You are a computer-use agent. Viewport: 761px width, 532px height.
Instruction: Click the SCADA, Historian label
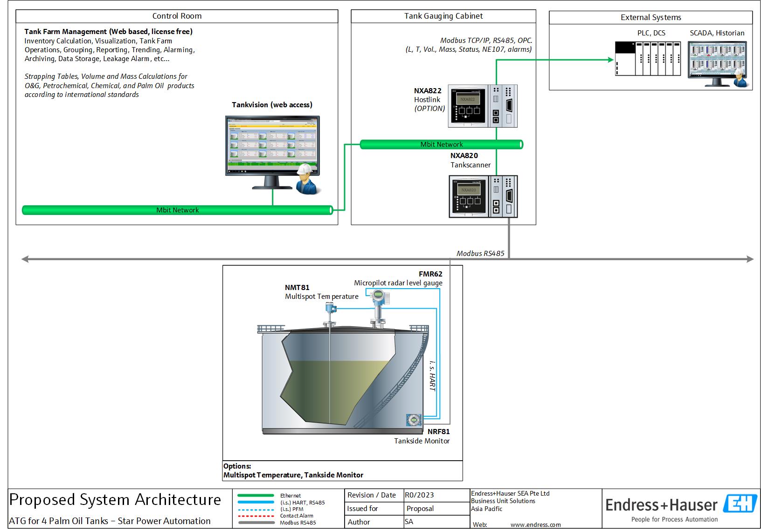(x=717, y=33)
